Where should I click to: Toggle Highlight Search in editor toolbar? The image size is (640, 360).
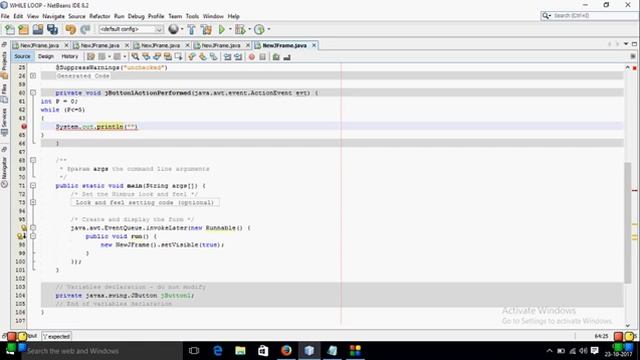click(x=168, y=57)
